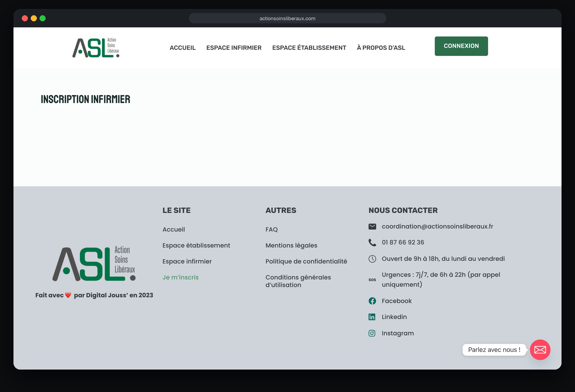
Task: Click the Instagram icon in the footer
Action: [x=372, y=333]
